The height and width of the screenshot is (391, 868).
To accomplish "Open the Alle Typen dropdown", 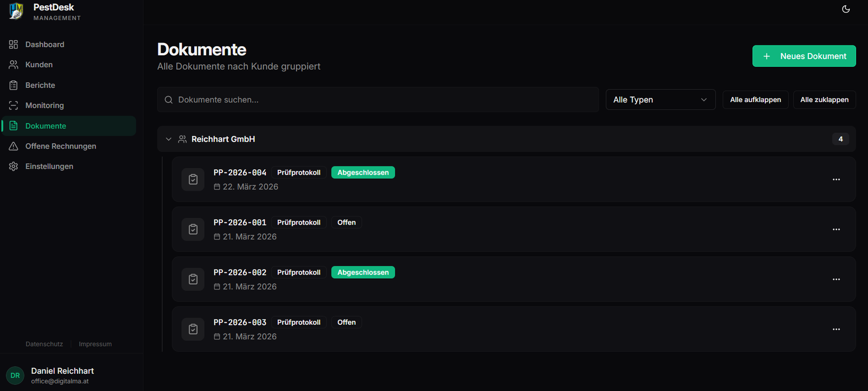I will (660, 100).
